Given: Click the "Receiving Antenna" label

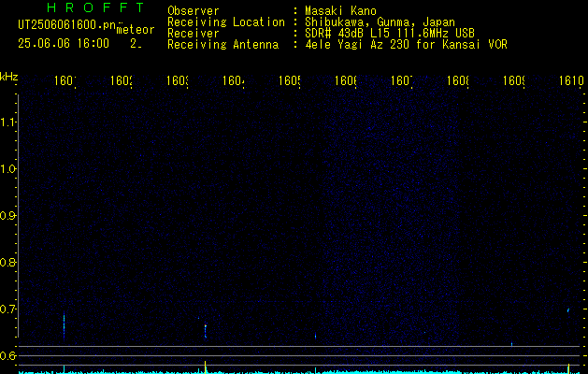Looking at the screenshot, I should pyautogui.click(x=222, y=44).
